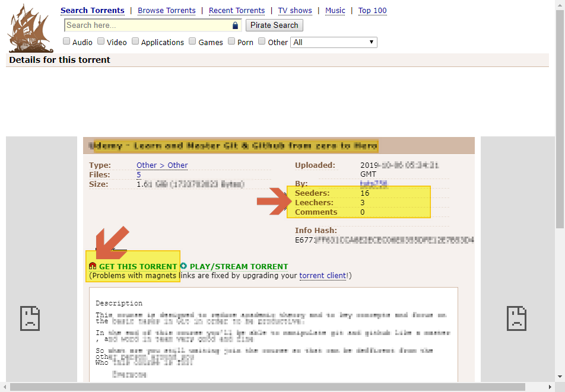Click the scroll down arrow of vertical scrollbar
Viewport: 565px width, 392px height.
(560, 377)
